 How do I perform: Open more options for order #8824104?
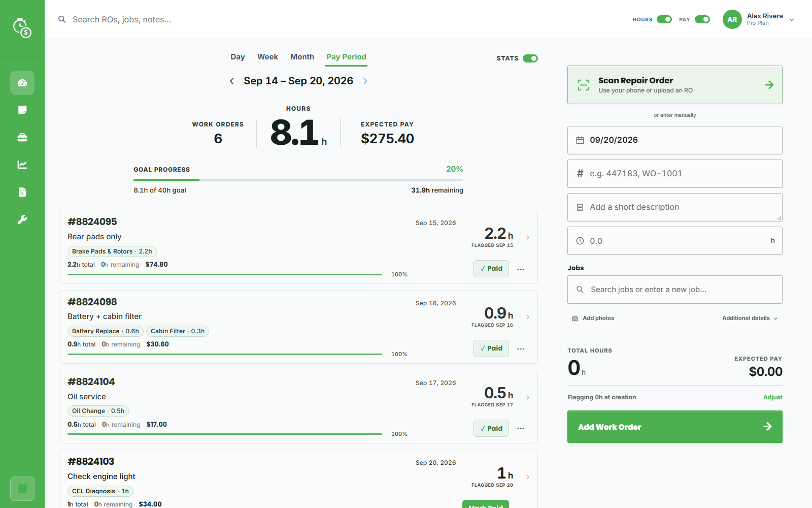click(521, 429)
